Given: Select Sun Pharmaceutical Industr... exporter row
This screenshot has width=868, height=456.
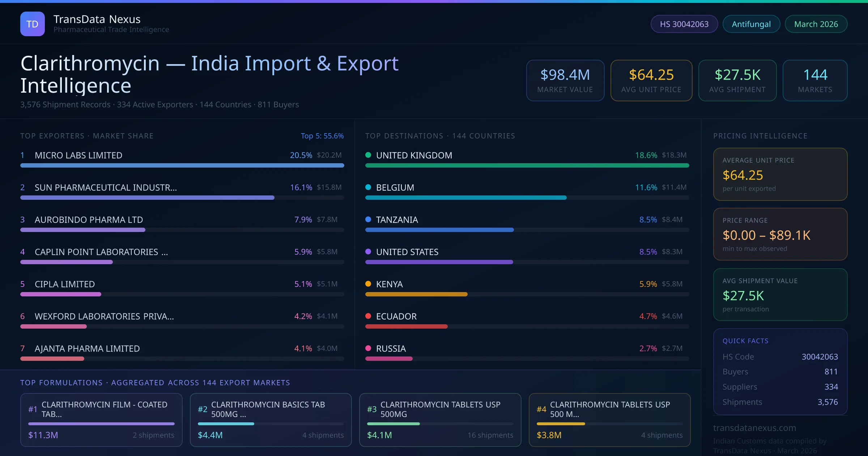Looking at the screenshot, I should point(106,188).
